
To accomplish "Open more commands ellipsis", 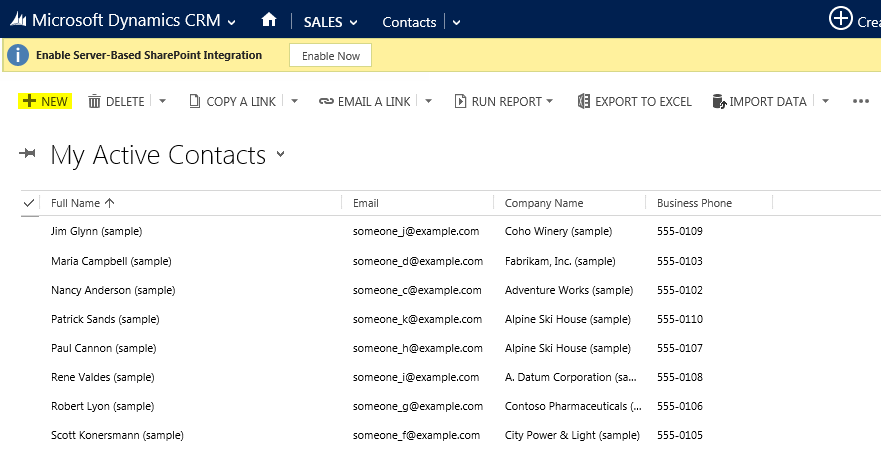I will pyautogui.click(x=861, y=101).
